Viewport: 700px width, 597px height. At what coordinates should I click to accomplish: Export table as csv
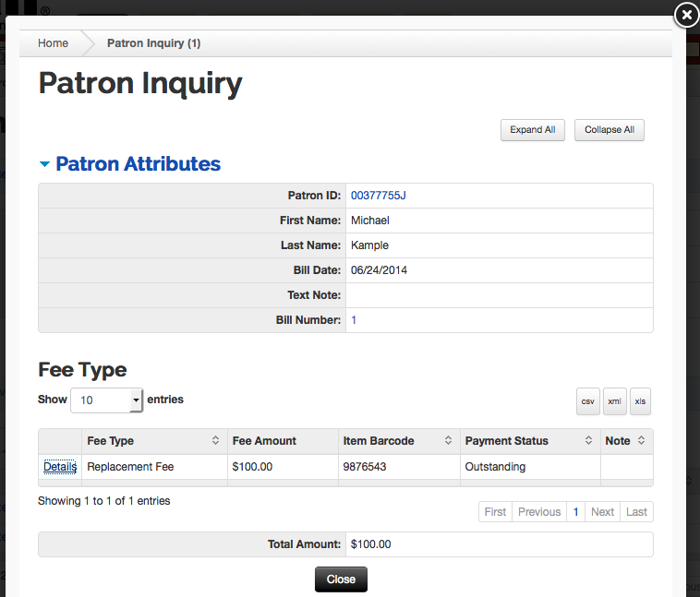587,401
